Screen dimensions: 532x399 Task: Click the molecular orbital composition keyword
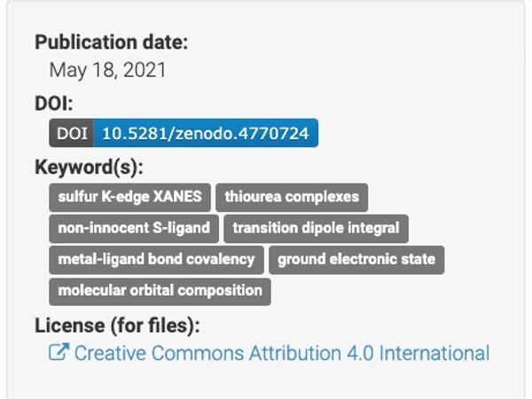(160, 291)
